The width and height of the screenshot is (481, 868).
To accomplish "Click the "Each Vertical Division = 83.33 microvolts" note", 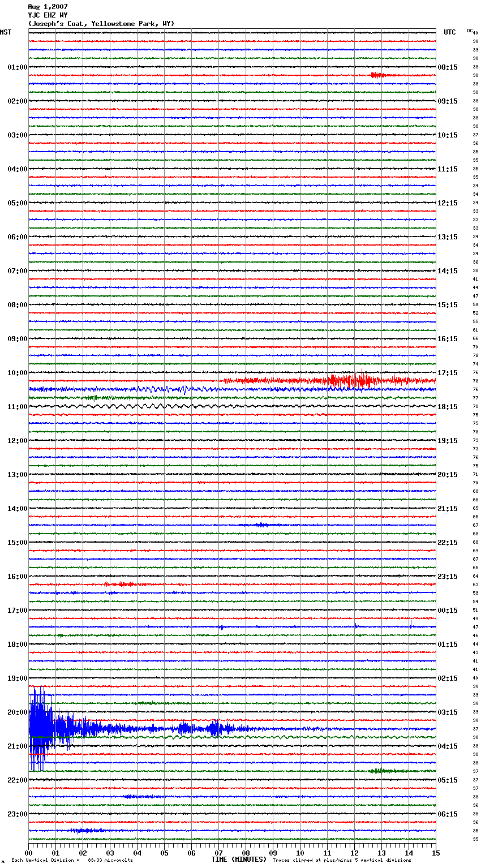I will coord(72,861).
